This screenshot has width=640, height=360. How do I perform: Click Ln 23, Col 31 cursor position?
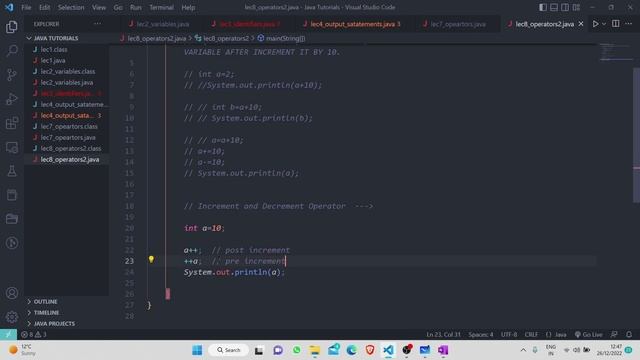point(443,334)
